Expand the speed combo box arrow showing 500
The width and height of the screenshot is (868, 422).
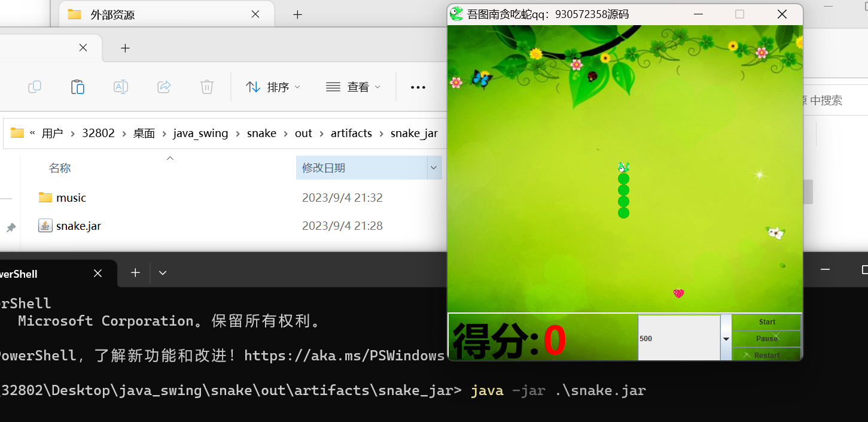[726, 338]
